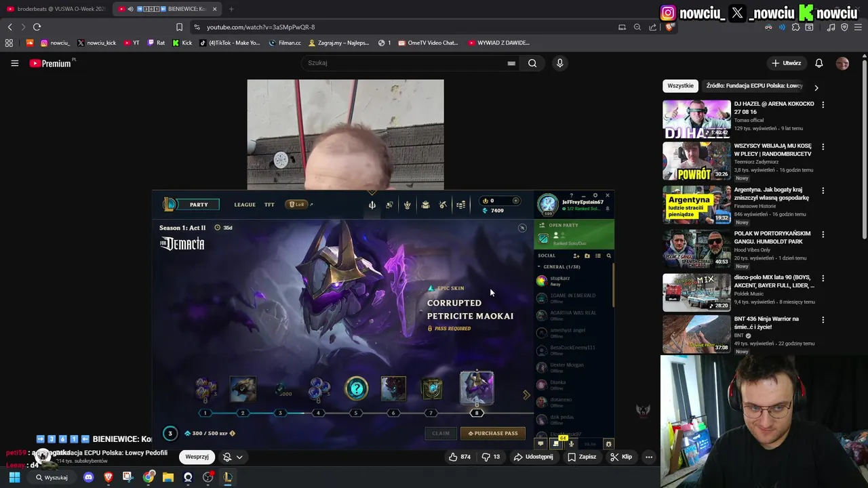868x488 pixels.
Task: Open the Brave VPN shield icon
Action: 844,27
